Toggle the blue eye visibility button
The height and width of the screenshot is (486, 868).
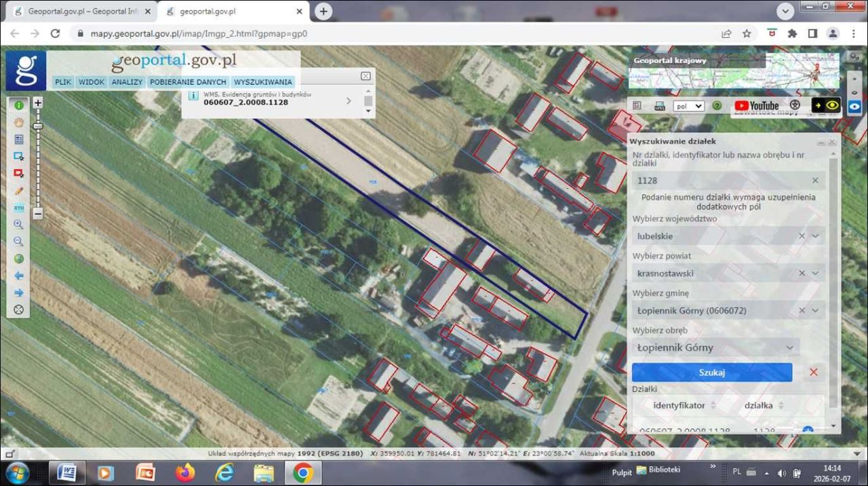pyautogui.click(x=854, y=106)
